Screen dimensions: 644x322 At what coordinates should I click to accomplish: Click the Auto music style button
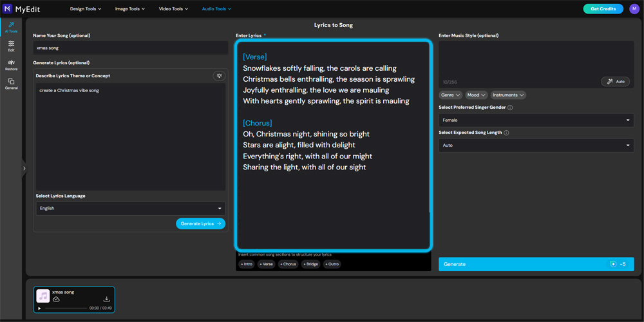click(615, 81)
